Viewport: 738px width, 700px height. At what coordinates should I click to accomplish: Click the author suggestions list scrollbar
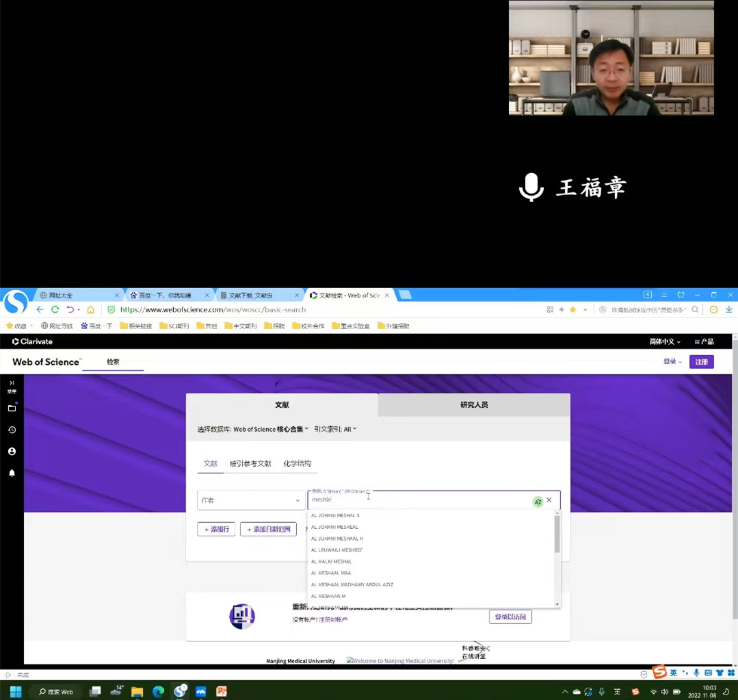tap(557, 534)
